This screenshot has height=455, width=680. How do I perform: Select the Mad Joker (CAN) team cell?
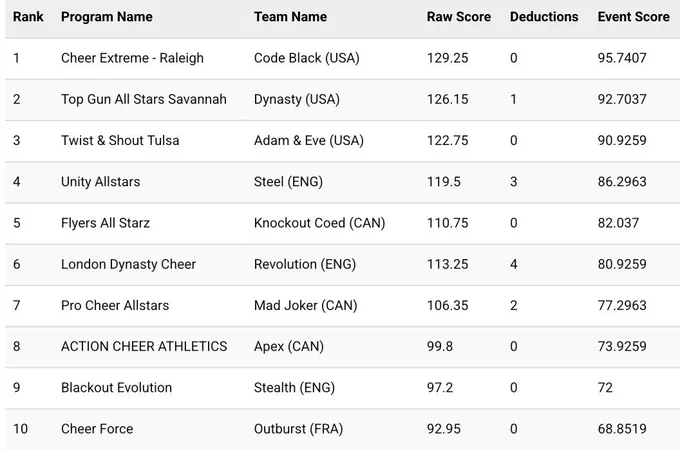[x=306, y=305]
